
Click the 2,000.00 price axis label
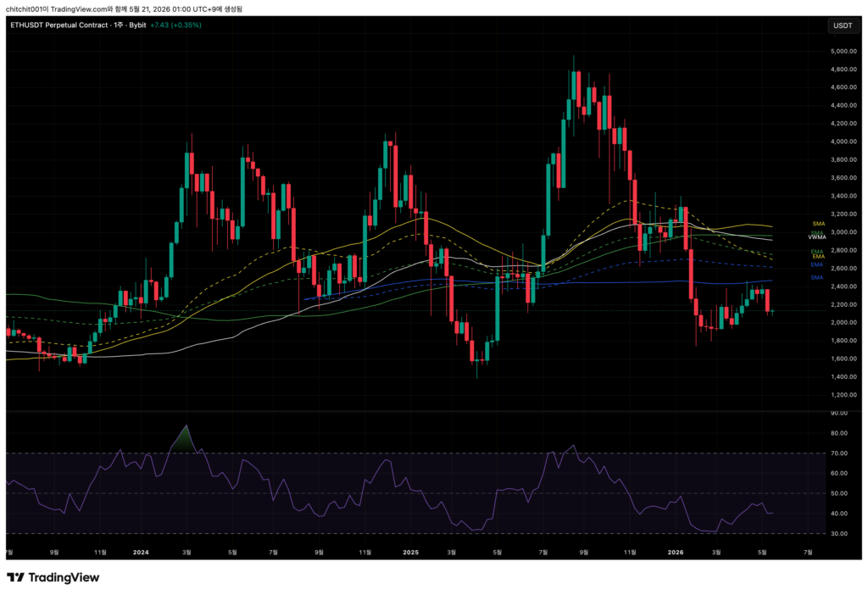click(x=843, y=323)
